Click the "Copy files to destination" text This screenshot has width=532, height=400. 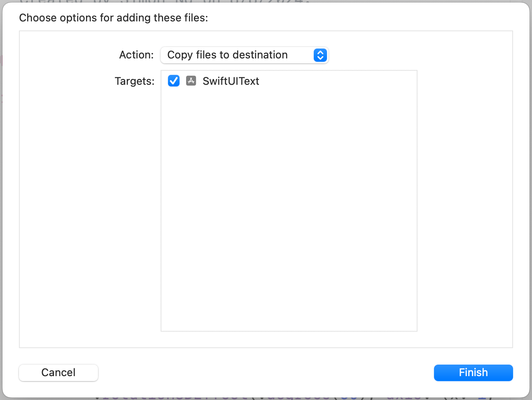pyautogui.click(x=227, y=55)
